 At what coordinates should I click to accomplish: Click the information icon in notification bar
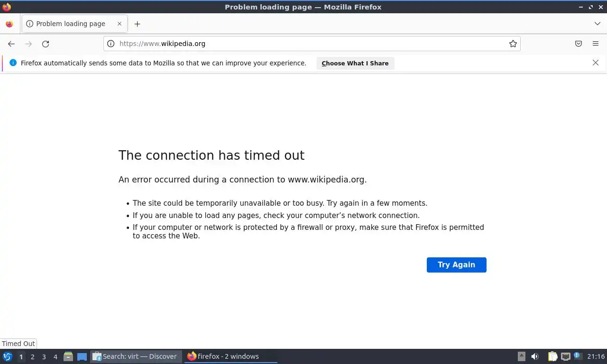13,63
